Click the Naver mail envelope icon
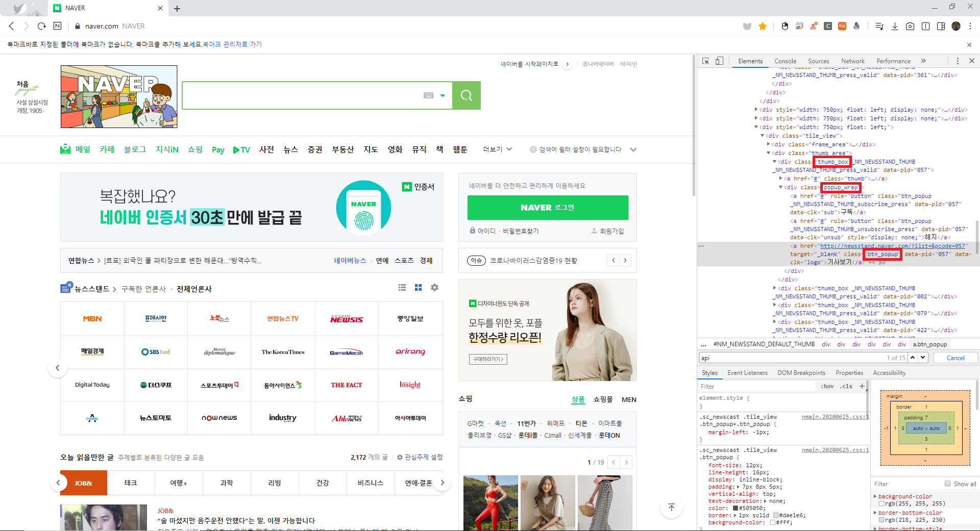The image size is (980, 531). point(65,149)
